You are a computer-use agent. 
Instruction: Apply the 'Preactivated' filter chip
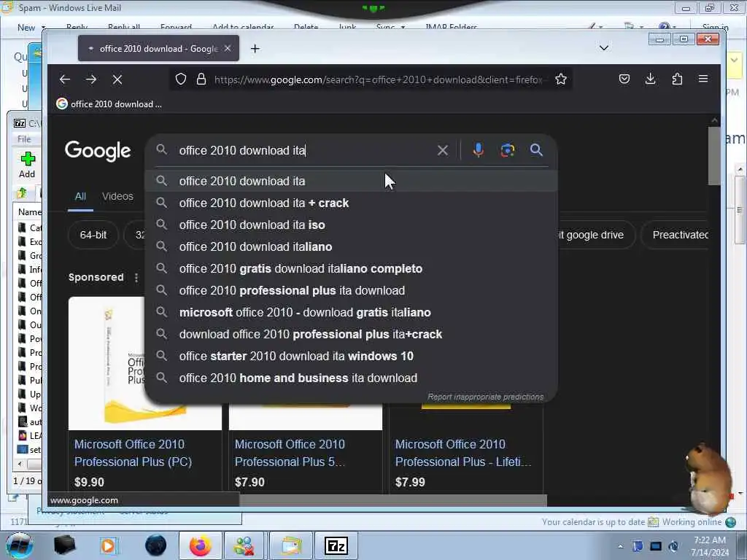point(676,235)
